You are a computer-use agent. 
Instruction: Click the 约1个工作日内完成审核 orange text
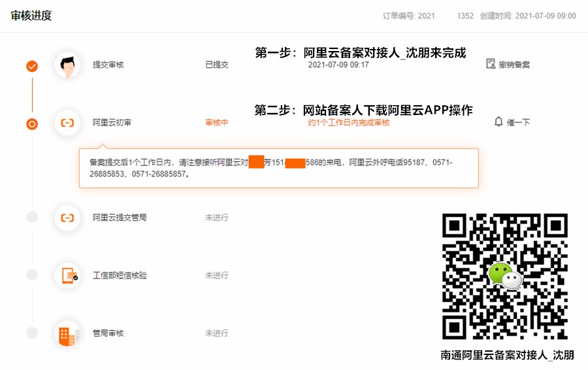[x=349, y=122]
